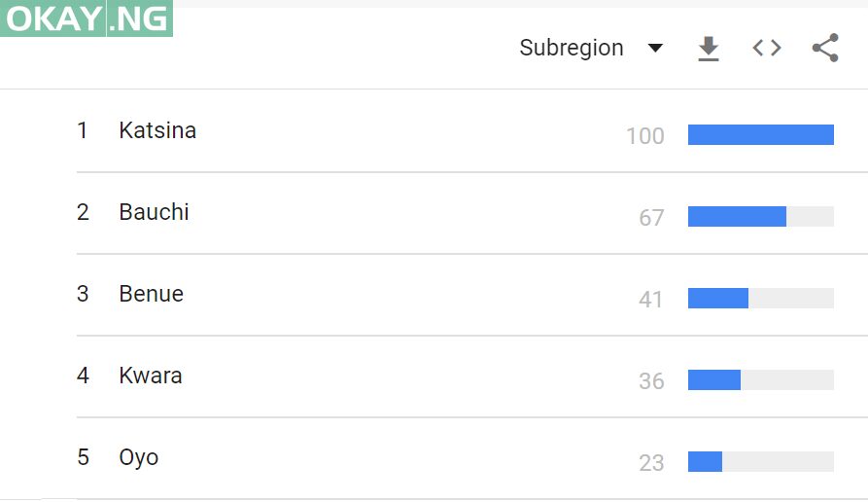Click on Kwara subregion
Image resolution: width=868 pixels, height=502 pixels.
(150, 376)
